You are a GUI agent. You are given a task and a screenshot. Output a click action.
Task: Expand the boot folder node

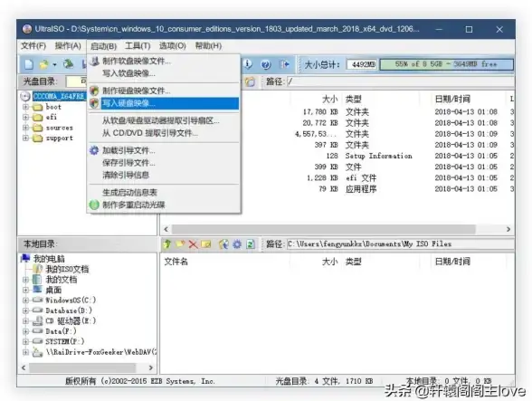pos(25,107)
